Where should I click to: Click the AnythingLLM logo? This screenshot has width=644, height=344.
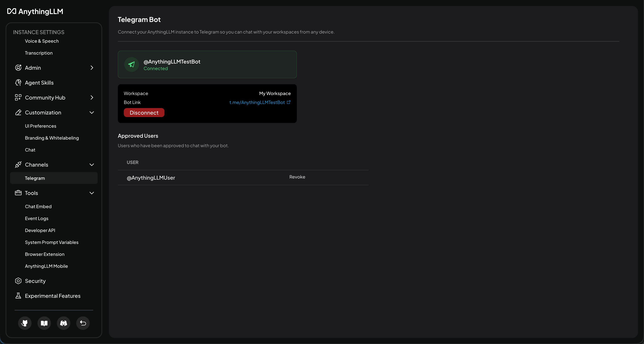pyautogui.click(x=35, y=12)
